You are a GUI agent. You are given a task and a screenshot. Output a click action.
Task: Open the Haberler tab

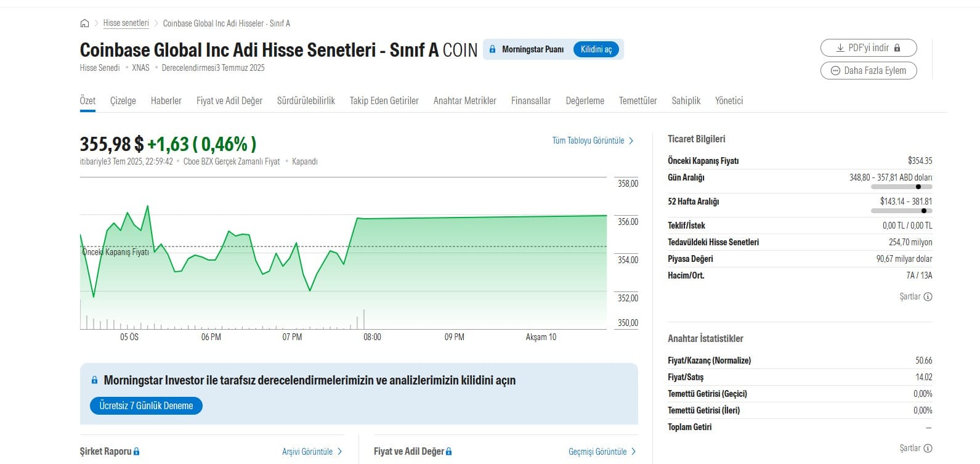[x=166, y=100]
